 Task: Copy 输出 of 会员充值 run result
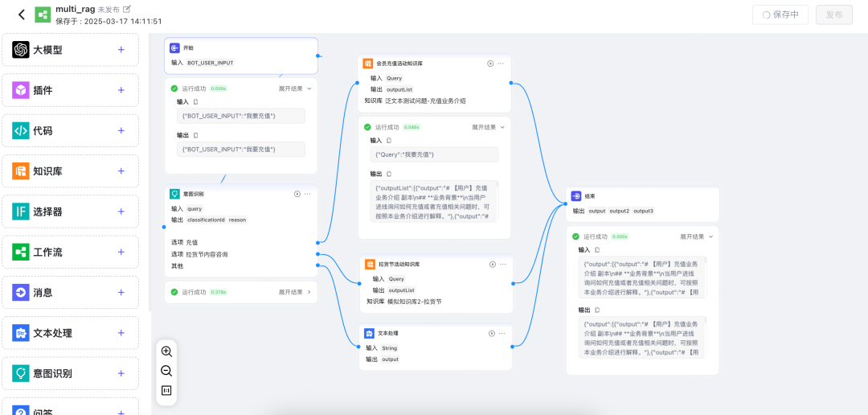pyautogui.click(x=389, y=174)
